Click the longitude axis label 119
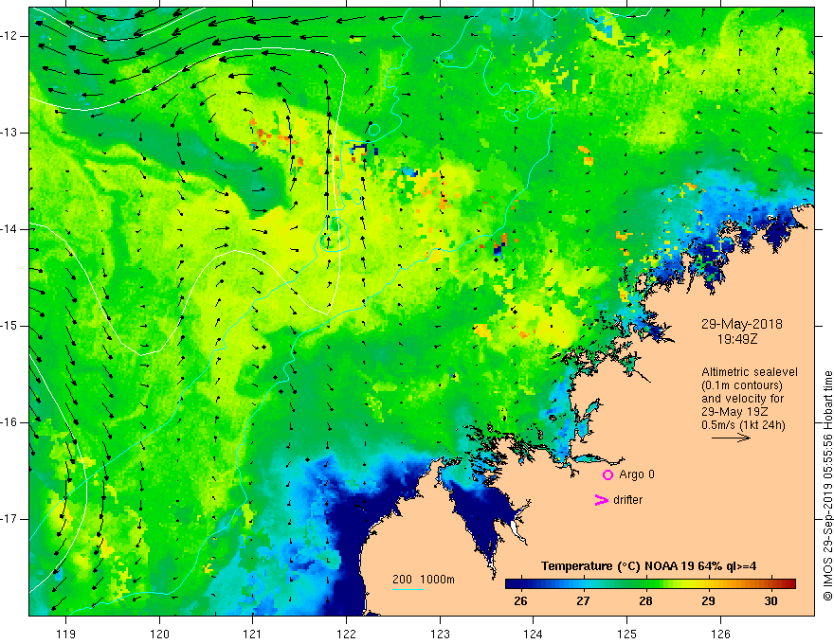Screen dimensions: 834x644 point(66,634)
